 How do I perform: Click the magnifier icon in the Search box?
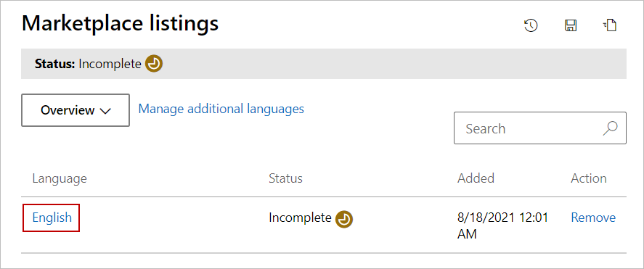(611, 128)
